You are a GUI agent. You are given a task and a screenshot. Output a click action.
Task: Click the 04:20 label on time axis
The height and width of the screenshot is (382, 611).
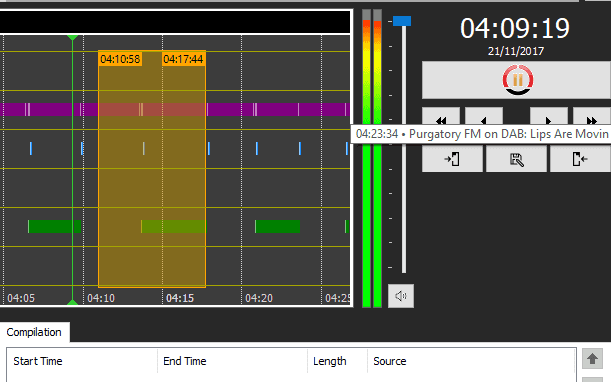pos(259,298)
